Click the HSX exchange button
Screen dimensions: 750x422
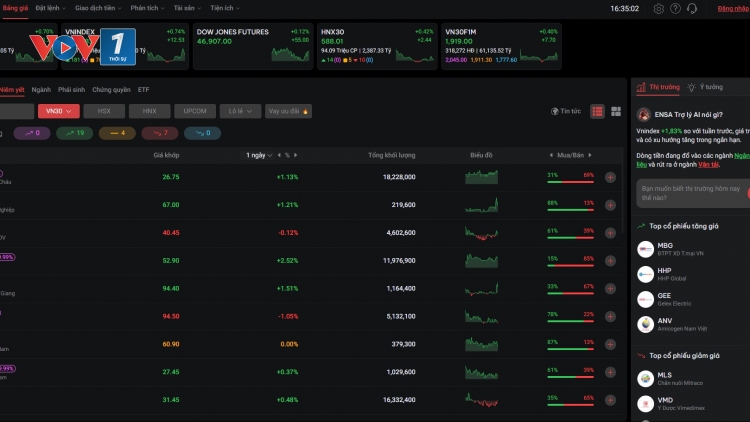104,111
